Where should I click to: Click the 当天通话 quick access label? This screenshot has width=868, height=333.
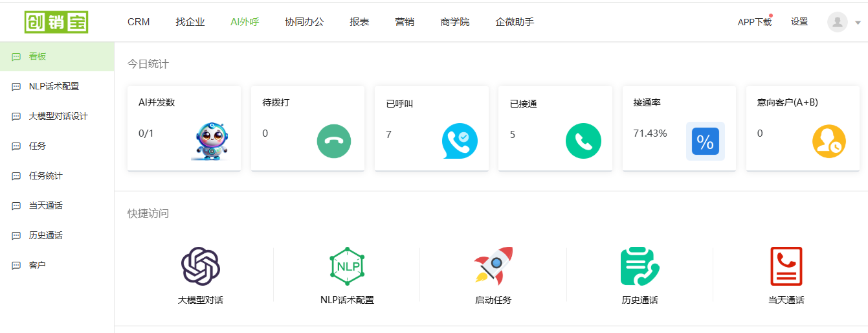pos(786,300)
